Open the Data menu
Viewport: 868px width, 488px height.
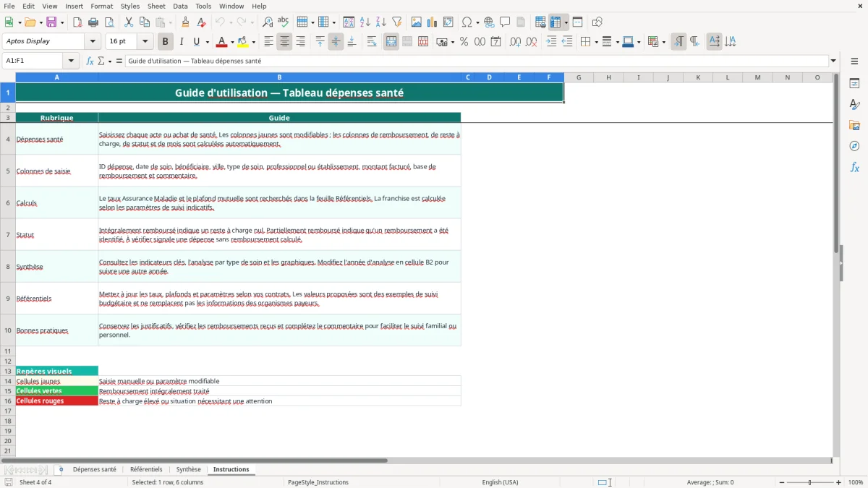[180, 6]
